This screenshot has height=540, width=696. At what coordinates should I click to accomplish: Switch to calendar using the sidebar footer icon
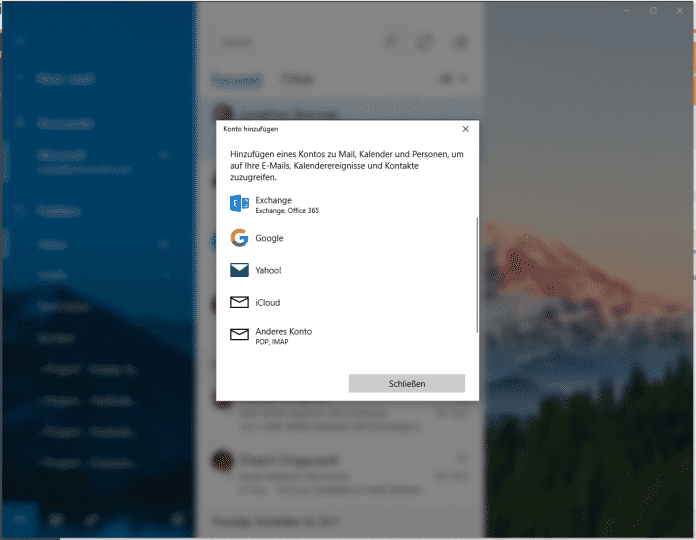pos(57,519)
